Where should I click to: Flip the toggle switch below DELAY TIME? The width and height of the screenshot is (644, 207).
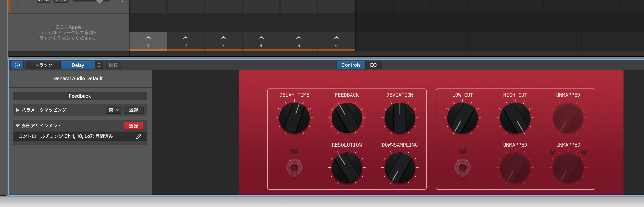tap(294, 168)
